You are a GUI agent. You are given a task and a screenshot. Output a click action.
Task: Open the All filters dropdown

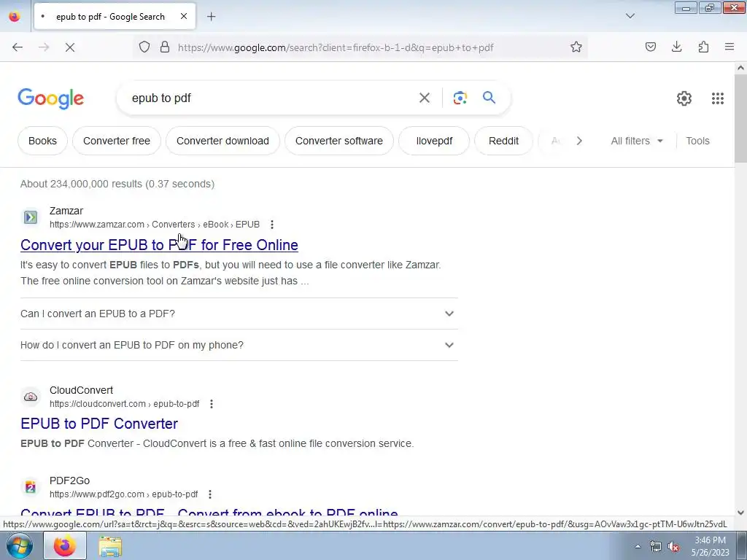(x=637, y=141)
